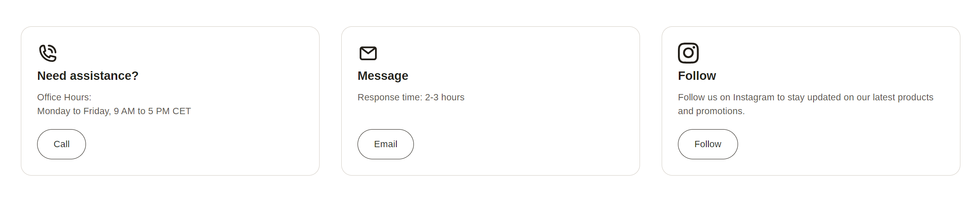
Task: Click the "CET" timezone text
Action: click(x=181, y=111)
